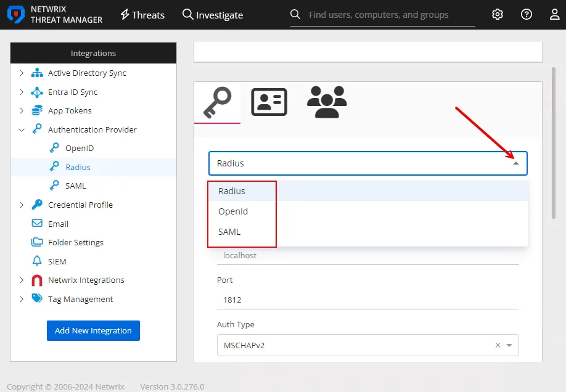The width and height of the screenshot is (566, 392).
Task: Expand Netwrix Integrations node
Action: pyautogui.click(x=22, y=280)
